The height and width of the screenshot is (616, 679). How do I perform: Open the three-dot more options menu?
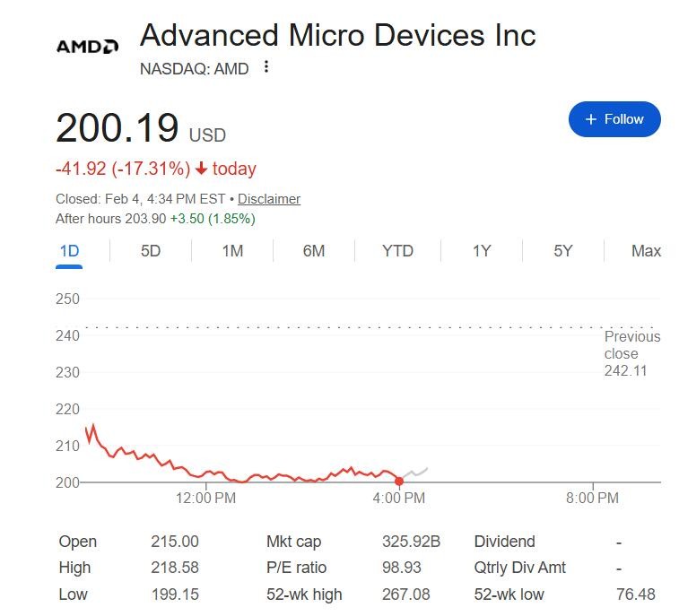(266, 67)
